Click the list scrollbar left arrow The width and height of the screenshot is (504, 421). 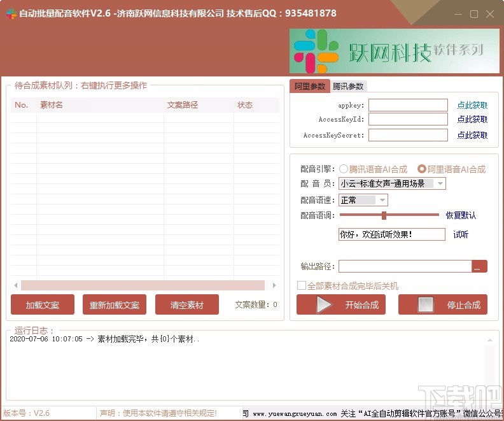click(x=16, y=285)
